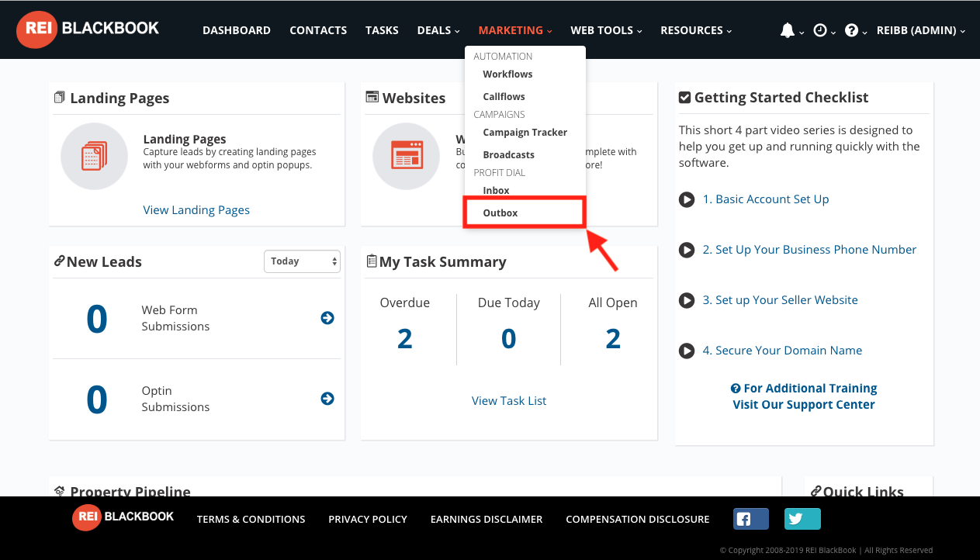This screenshot has height=560, width=980.
Task: Click arrow icon beside Web Form Submissions
Action: [327, 318]
